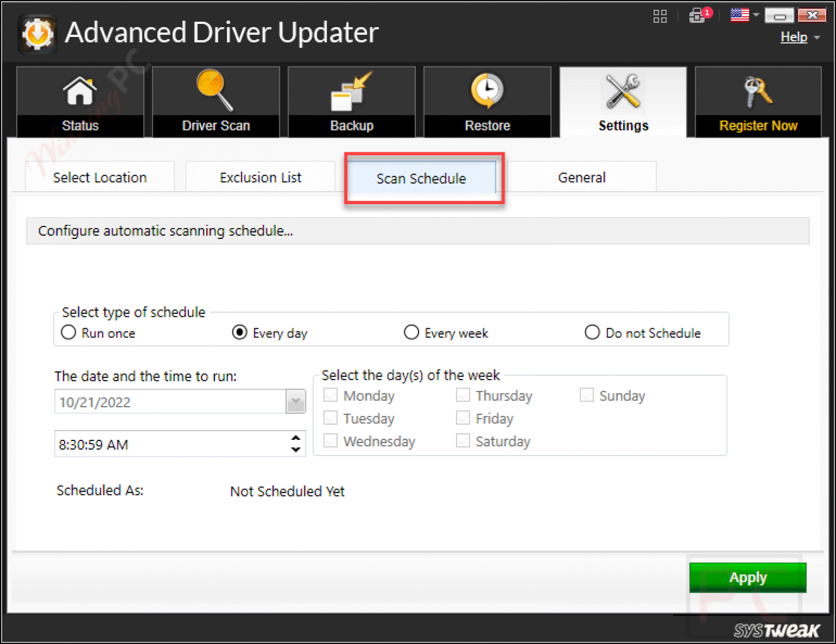Expand the Help dropdown arrow
The width and height of the screenshot is (836, 644).
(816, 38)
